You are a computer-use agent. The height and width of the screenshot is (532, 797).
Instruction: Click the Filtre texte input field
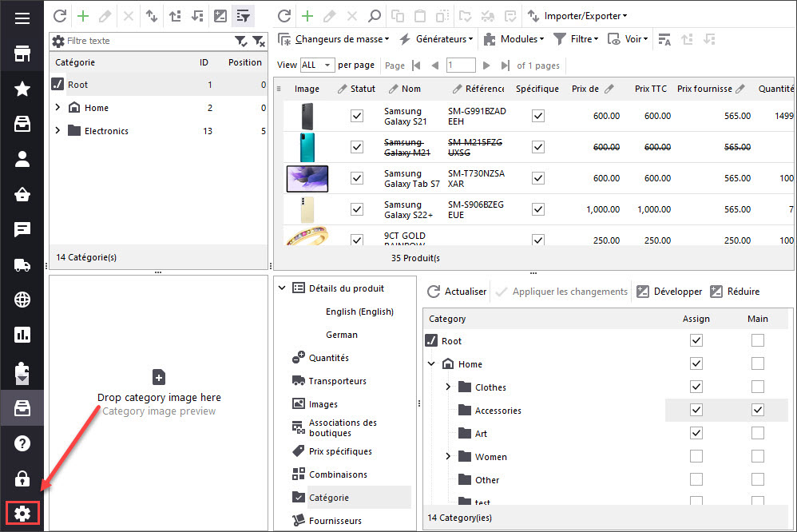pos(149,41)
